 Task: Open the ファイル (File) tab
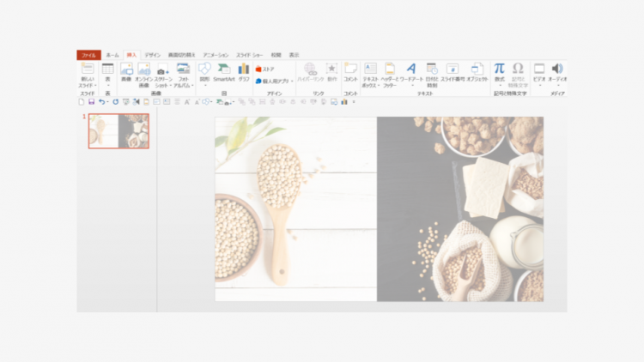[88, 54]
